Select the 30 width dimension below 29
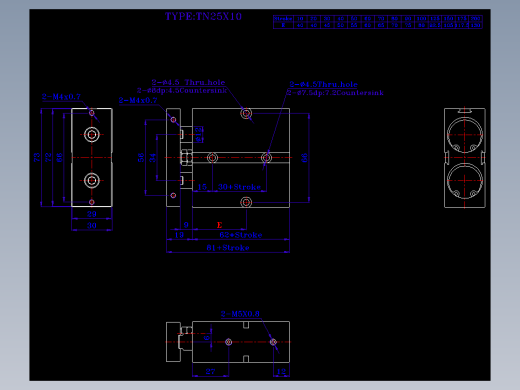The image size is (520, 390). click(x=92, y=226)
